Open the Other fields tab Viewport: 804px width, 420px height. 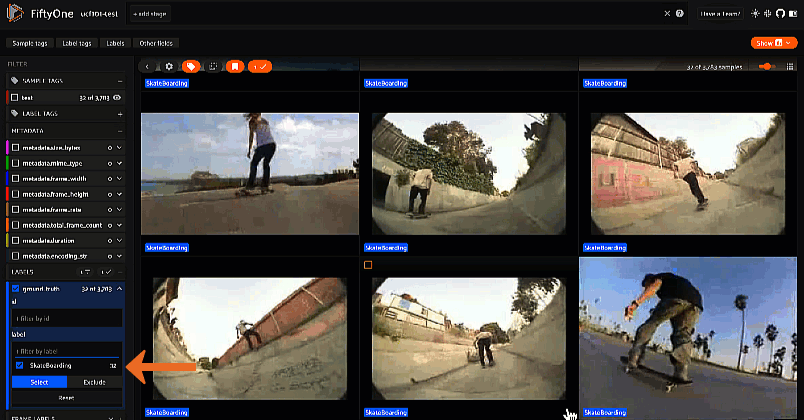[156, 44]
